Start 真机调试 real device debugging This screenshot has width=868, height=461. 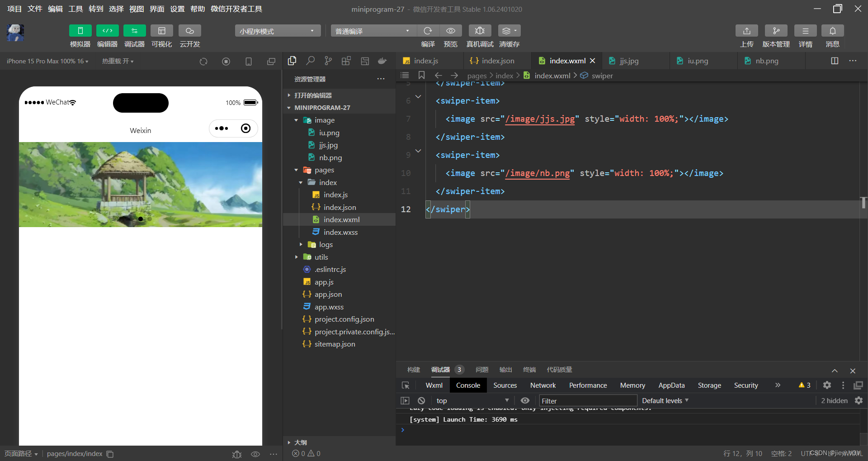click(480, 31)
